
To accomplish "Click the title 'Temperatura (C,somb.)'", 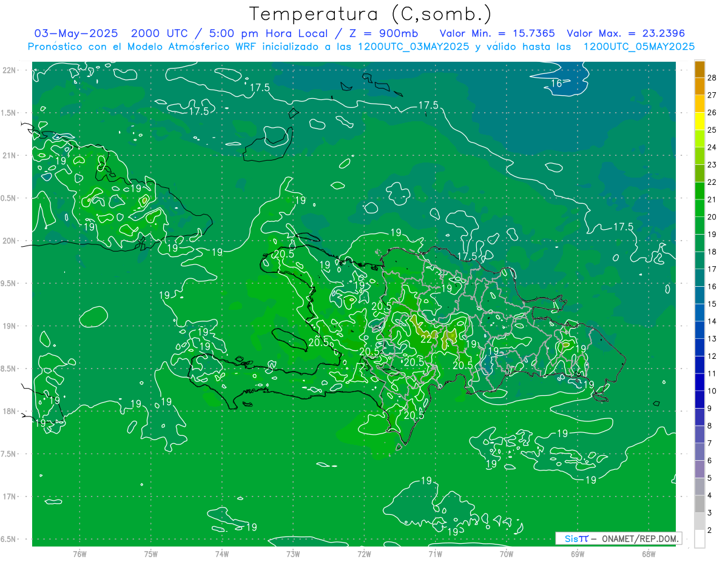I will pyautogui.click(x=371, y=14).
